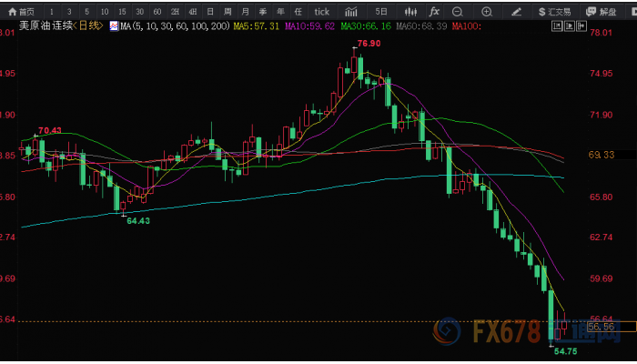Image resolution: width=637 pixels, height=364 pixels.
Task: Switch to the 5日 five-day view
Action: click(381, 11)
